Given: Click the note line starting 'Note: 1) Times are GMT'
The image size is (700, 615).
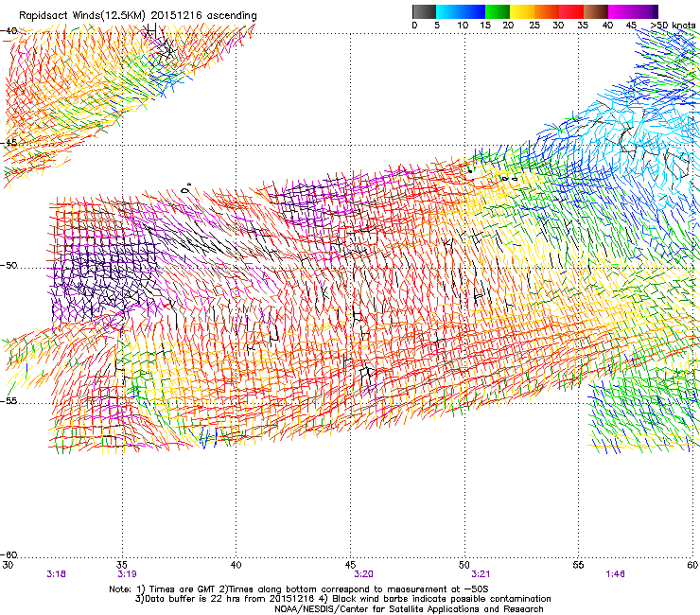Looking at the screenshot, I should click(298, 589).
